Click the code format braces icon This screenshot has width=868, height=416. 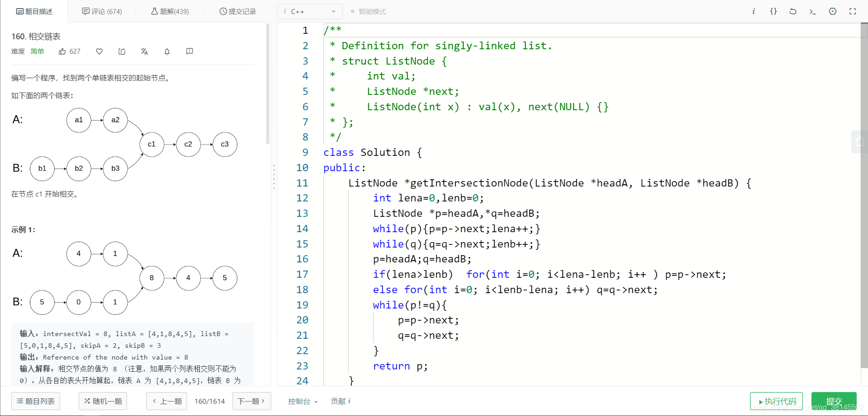(774, 11)
